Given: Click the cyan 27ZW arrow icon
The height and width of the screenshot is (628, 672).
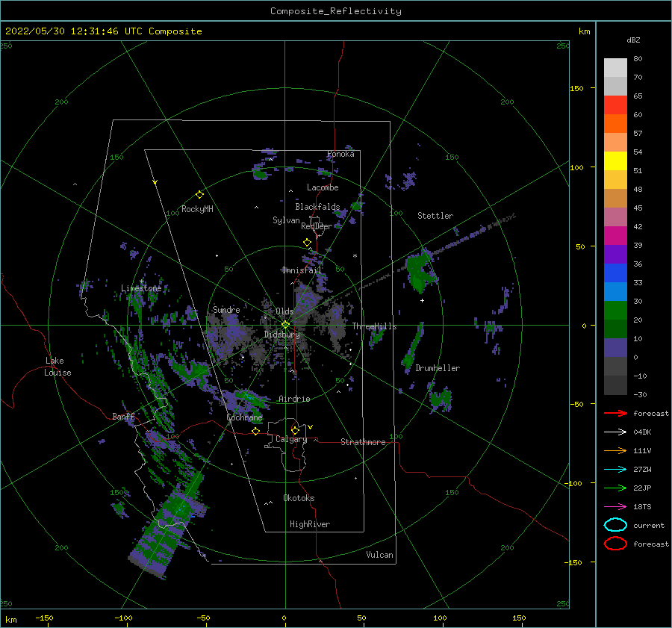Looking at the screenshot, I should tap(615, 470).
